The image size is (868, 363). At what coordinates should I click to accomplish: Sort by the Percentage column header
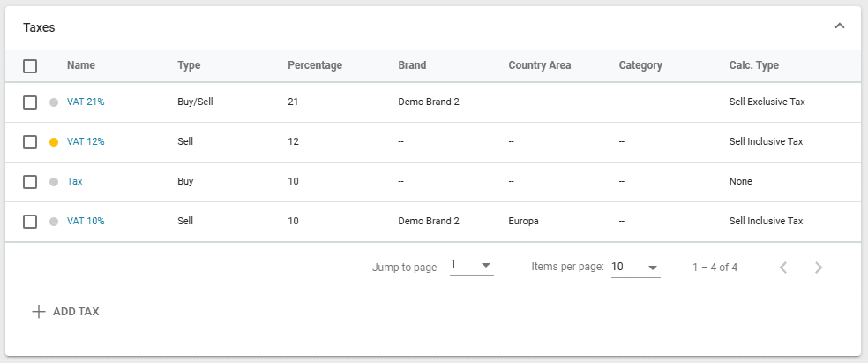(x=314, y=65)
